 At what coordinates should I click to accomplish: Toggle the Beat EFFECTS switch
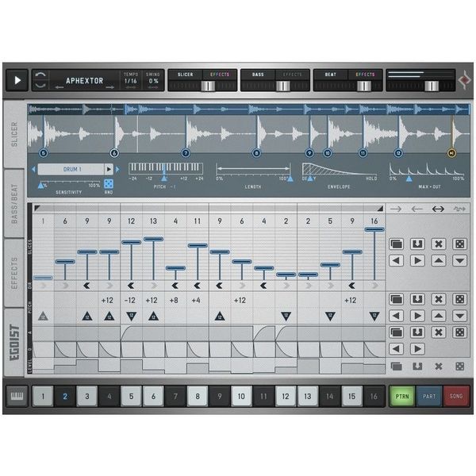[366, 85]
